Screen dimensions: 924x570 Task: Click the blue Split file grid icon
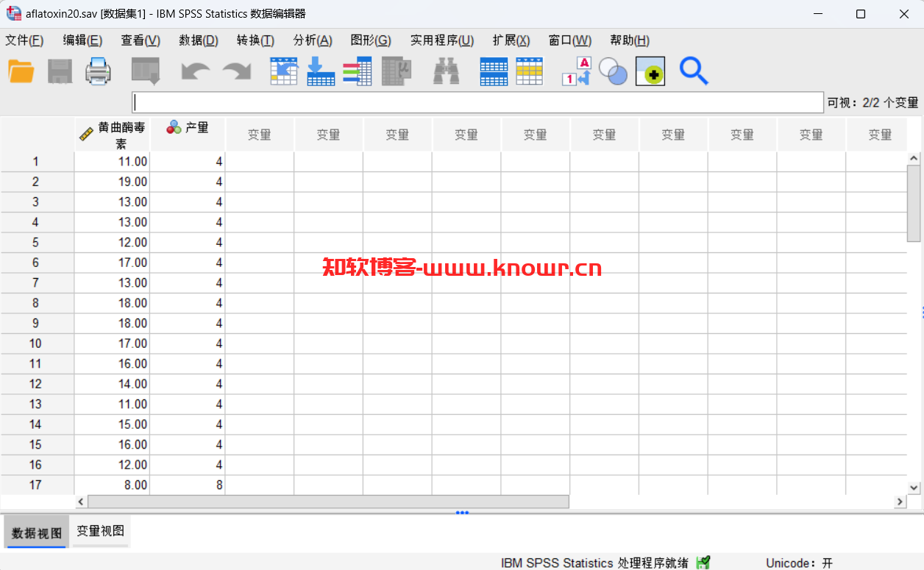click(494, 71)
